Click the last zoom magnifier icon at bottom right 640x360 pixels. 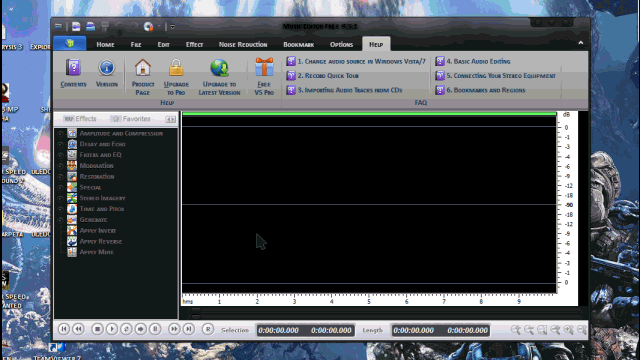582,330
